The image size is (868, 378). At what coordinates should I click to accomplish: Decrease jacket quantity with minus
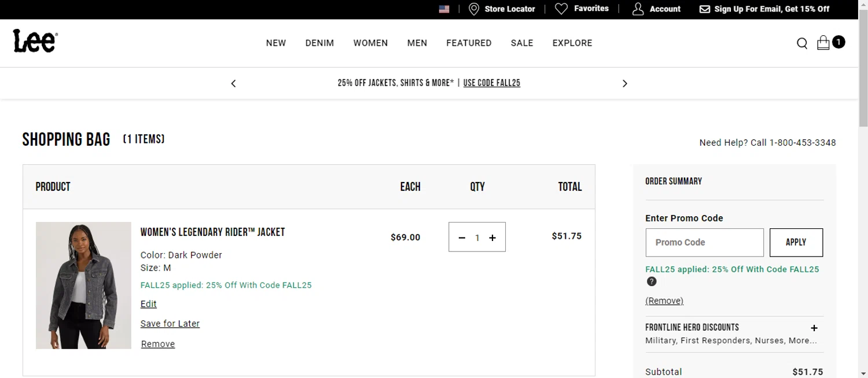click(462, 238)
